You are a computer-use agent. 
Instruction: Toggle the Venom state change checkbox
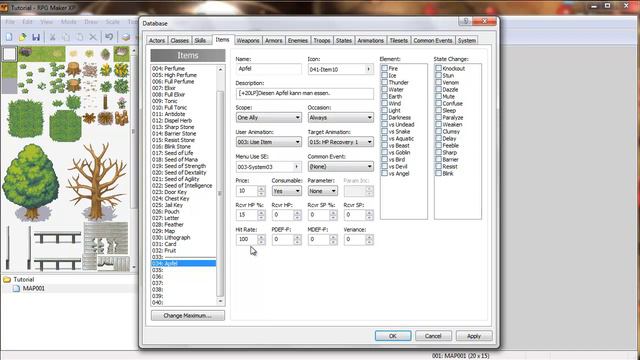coord(438,82)
